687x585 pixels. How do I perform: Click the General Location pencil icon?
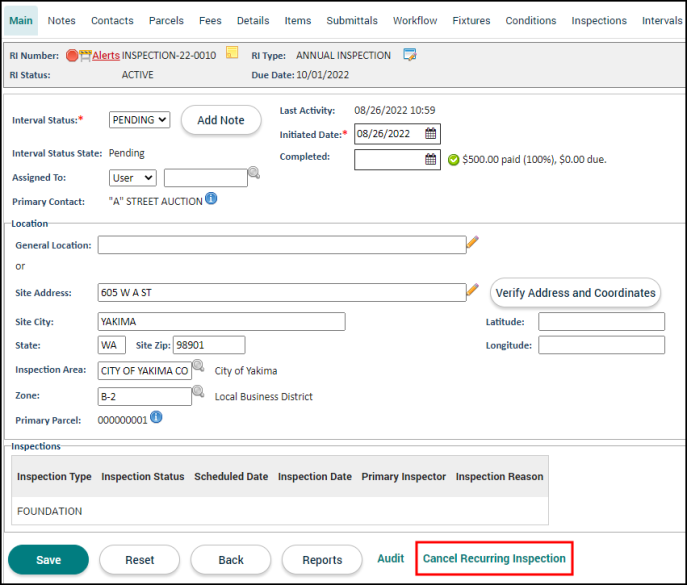click(473, 242)
